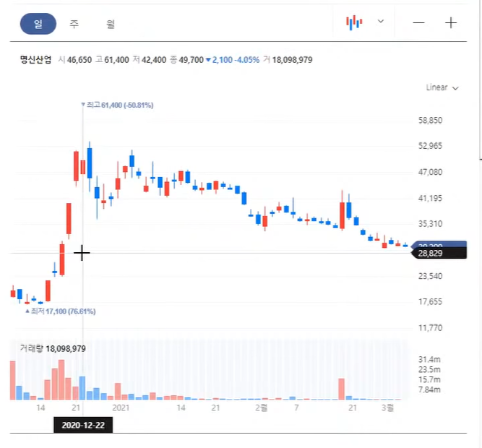Click the 35,310 price axis label
The width and height of the screenshot is (482, 448).
point(430,224)
